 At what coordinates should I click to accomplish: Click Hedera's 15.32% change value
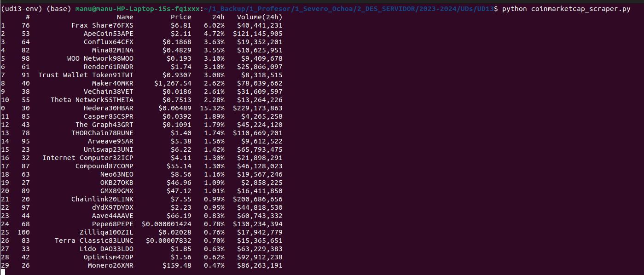click(212, 108)
